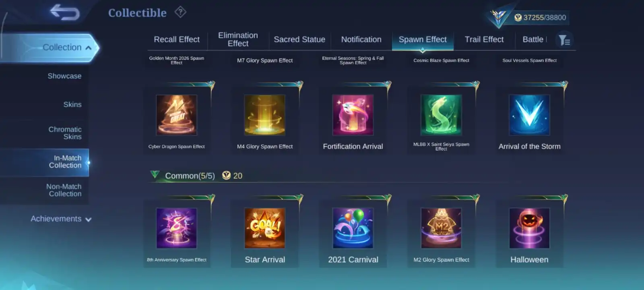This screenshot has height=290, width=644.
Task: Pick the MLBB X Saint Seiya effect icon
Action: click(441, 115)
